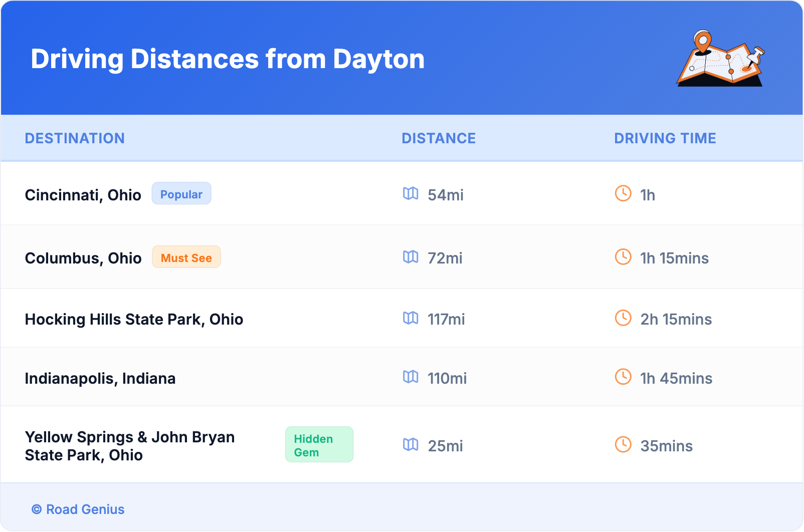Click the clock icon next to 35mins

click(623, 444)
